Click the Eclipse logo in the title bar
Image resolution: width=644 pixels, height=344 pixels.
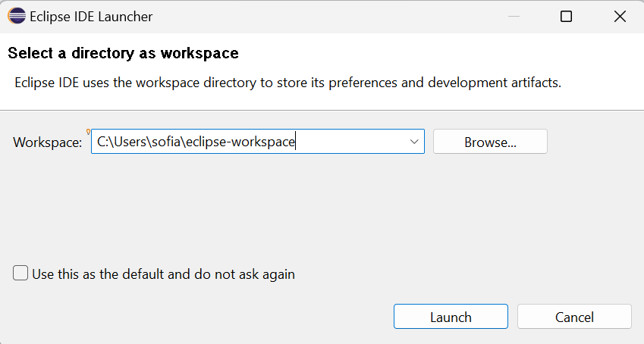click(17, 17)
